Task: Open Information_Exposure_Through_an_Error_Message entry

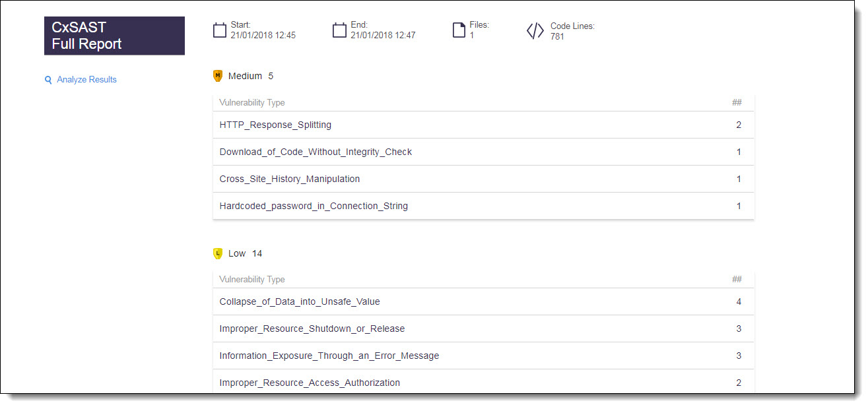Action: 484,356
